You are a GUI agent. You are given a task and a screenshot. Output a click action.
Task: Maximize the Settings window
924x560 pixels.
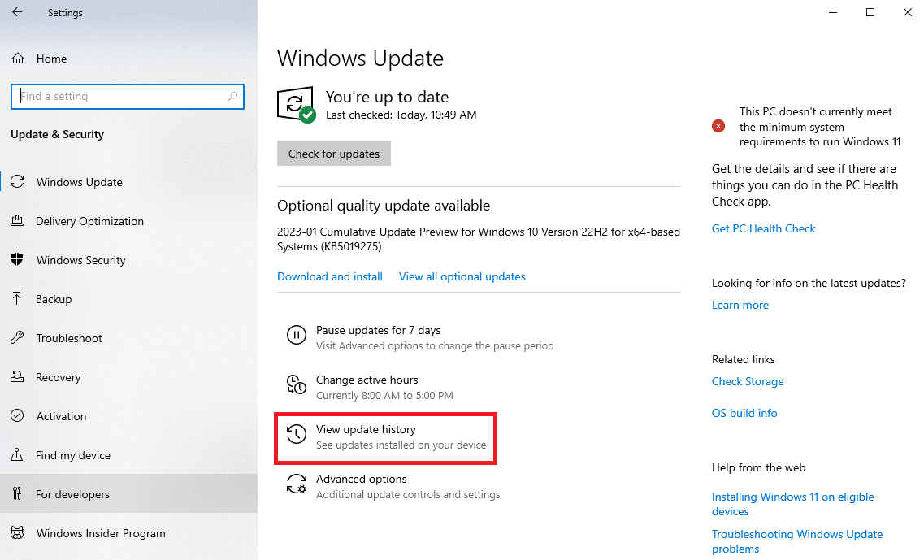[870, 12]
